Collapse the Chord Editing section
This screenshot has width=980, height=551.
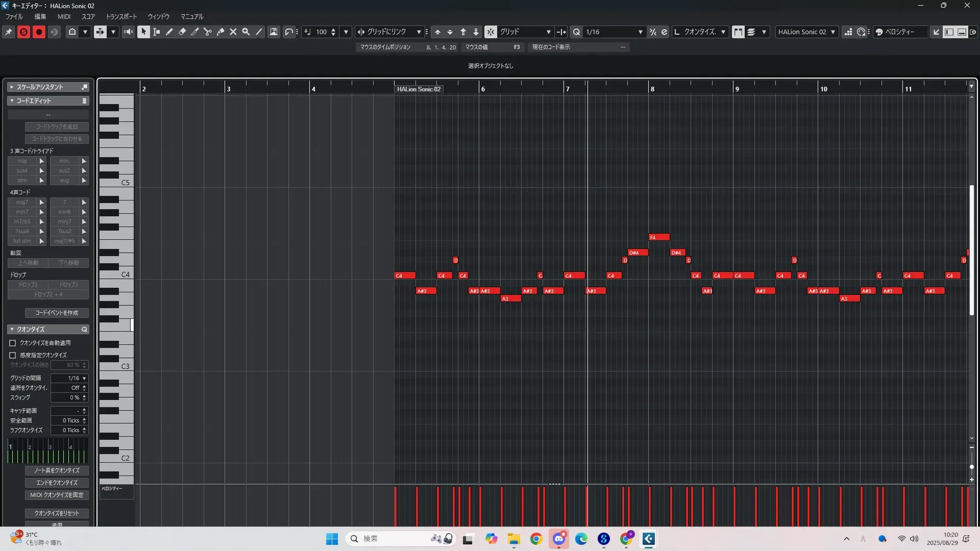click(x=12, y=101)
